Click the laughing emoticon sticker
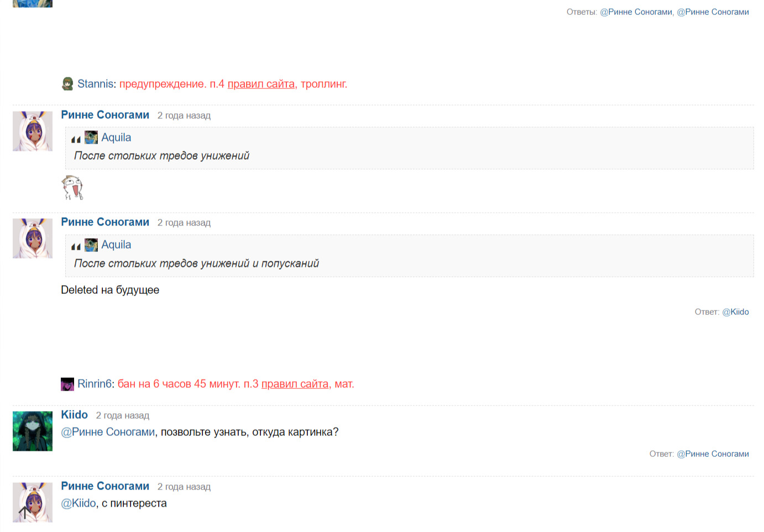 72,187
